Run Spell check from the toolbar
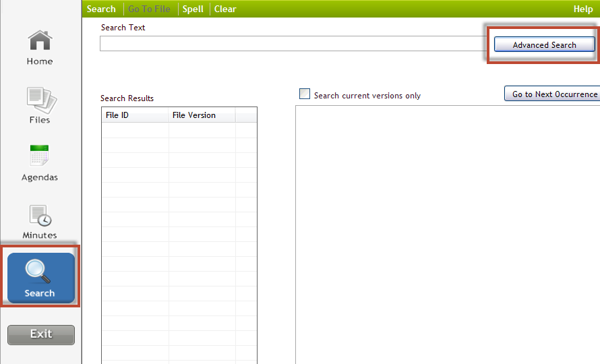 [193, 9]
